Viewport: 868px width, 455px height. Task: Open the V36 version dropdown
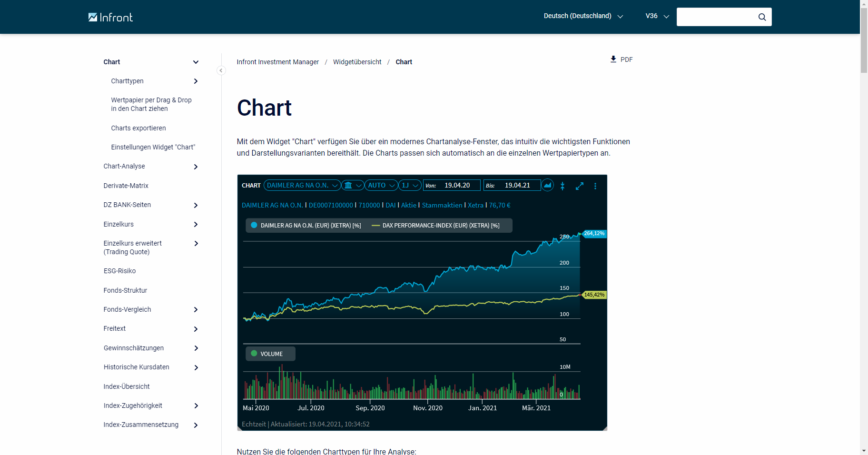click(657, 16)
